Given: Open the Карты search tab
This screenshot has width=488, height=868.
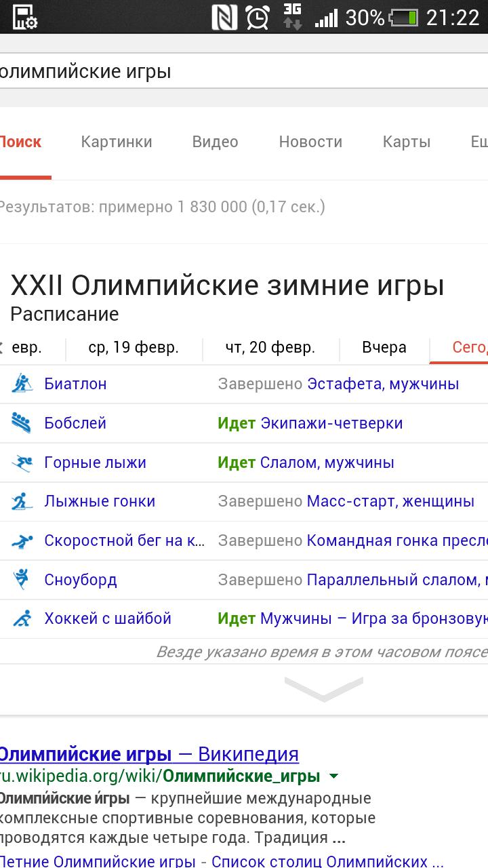Looking at the screenshot, I should pyautogui.click(x=407, y=142).
